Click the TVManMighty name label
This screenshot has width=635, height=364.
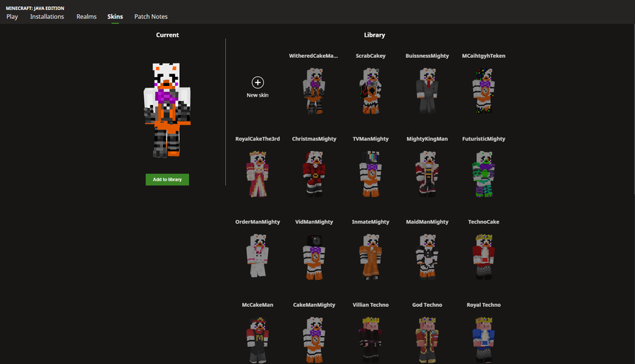click(x=370, y=139)
